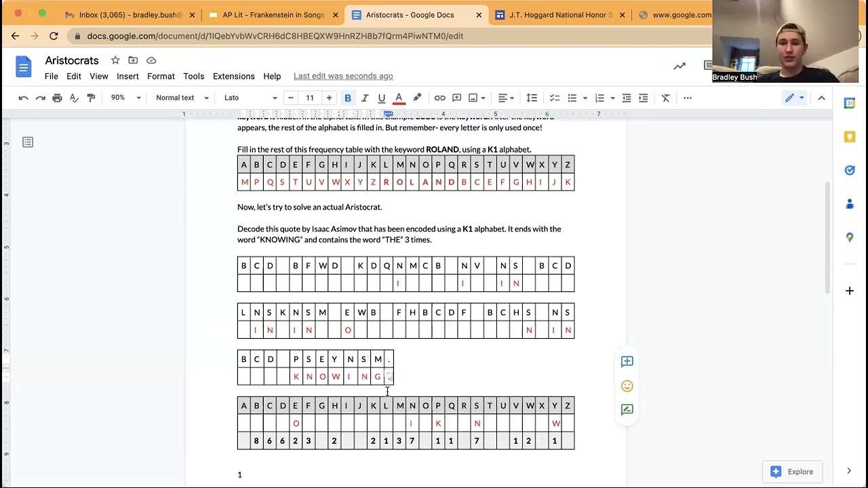Screen dimensions: 868x488
Task: Add emoji reaction from side button
Action: pos(627,386)
